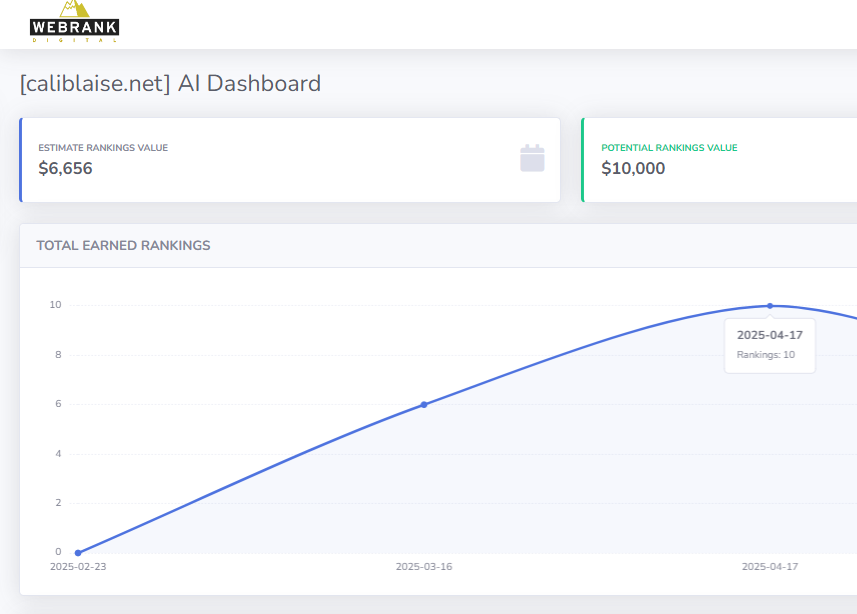Click the WebRank Digital logo
The height and width of the screenshot is (614, 857).
coord(74,22)
